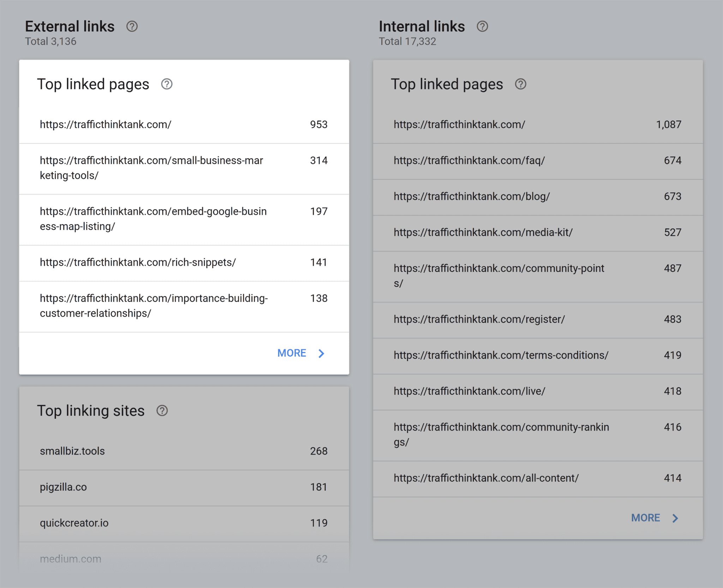Screen dimensions: 723x588
Task: Expand internal links list via MORE
Action: [x=645, y=517]
